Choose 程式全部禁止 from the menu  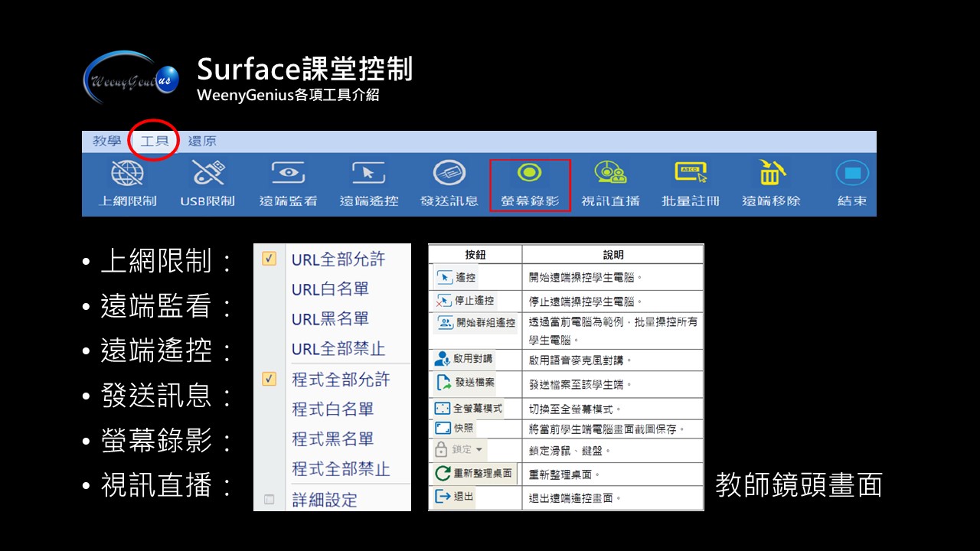[341, 469]
